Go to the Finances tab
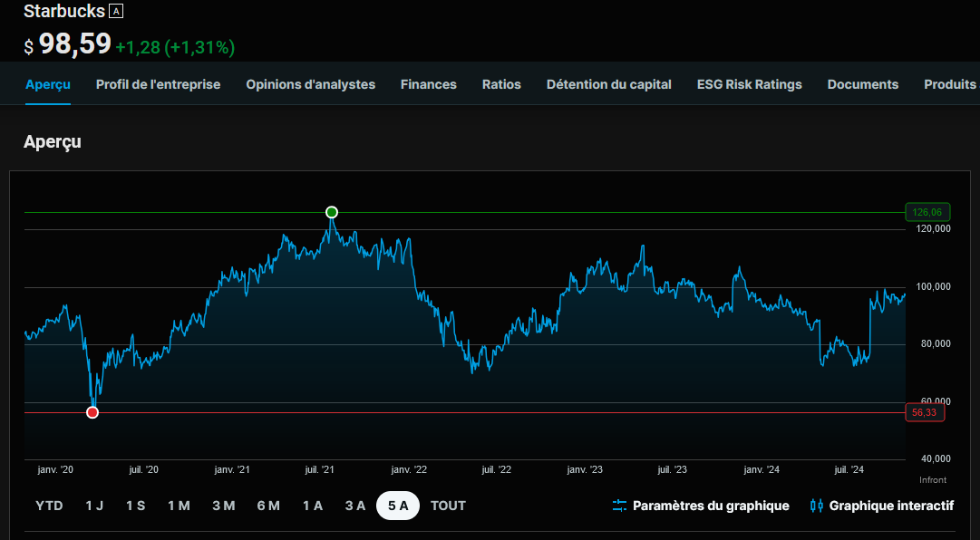The height and width of the screenshot is (540, 980). 429,84
